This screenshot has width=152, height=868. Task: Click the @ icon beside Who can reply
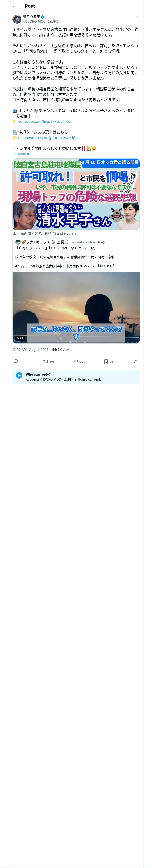[x=19, y=377]
